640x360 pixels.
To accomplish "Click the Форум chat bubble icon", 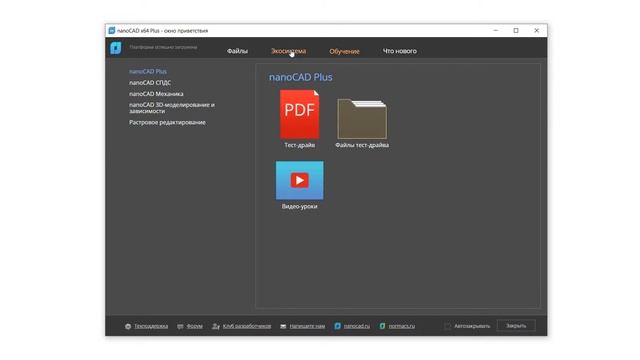I will tap(180, 326).
